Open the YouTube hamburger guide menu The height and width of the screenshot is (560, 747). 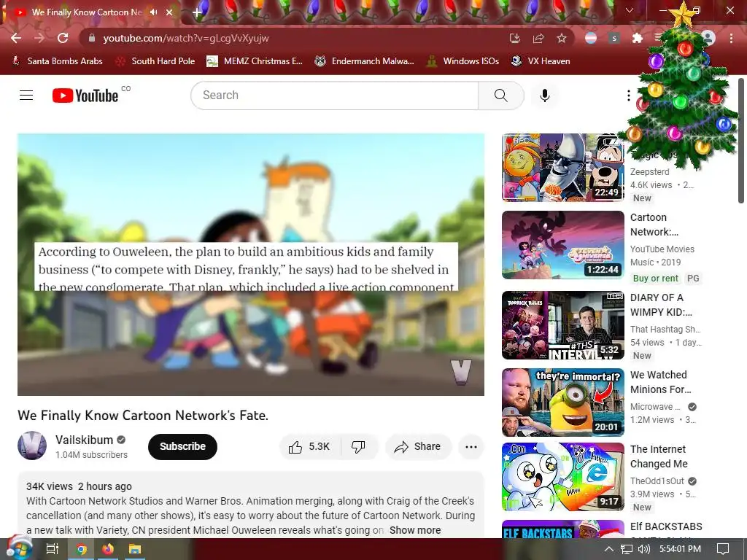26,96
